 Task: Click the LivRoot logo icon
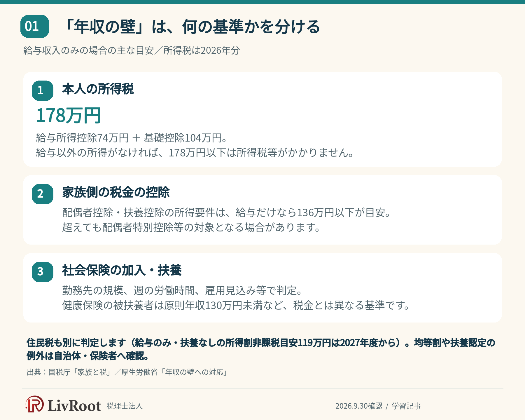click(x=34, y=404)
